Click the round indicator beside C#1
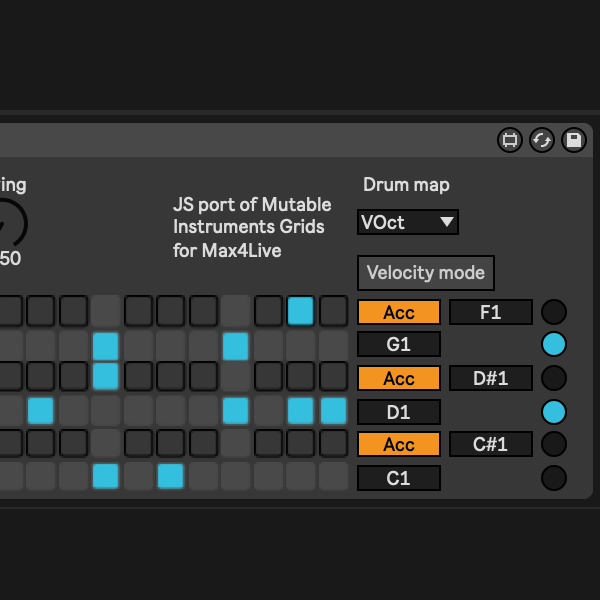This screenshot has height=600, width=600. pos(554,444)
